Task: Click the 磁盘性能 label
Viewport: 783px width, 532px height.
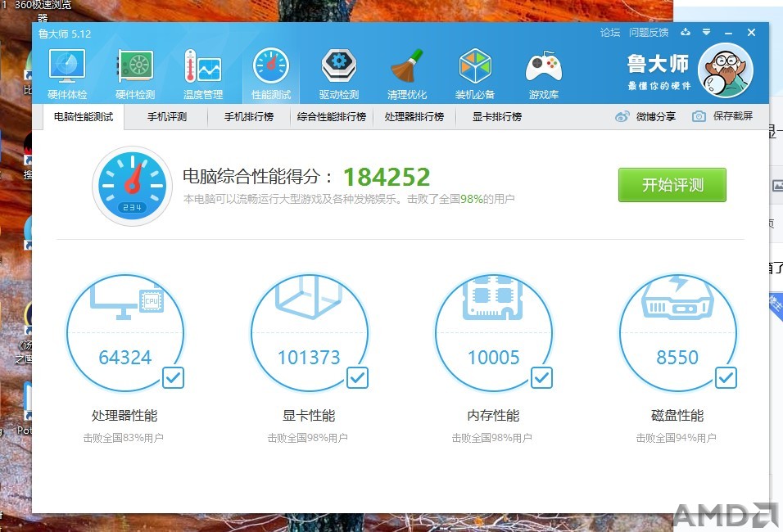Action: click(x=677, y=415)
